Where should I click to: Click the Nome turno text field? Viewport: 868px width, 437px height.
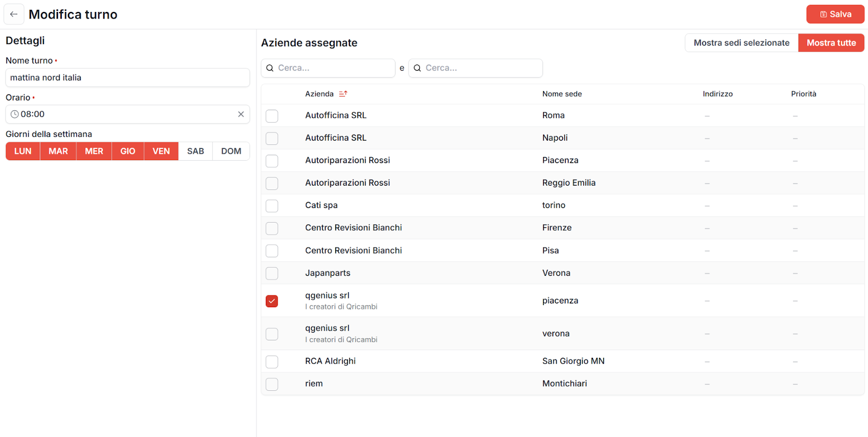point(127,78)
